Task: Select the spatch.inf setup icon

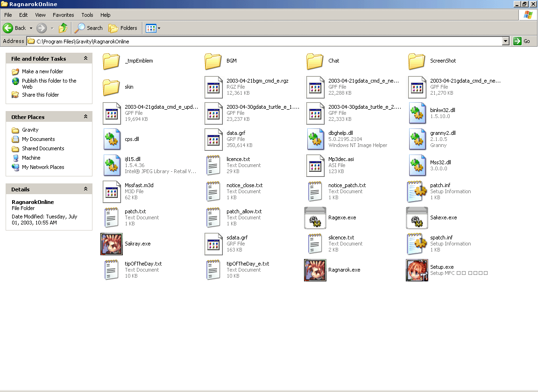Action: (x=417, y=244)
